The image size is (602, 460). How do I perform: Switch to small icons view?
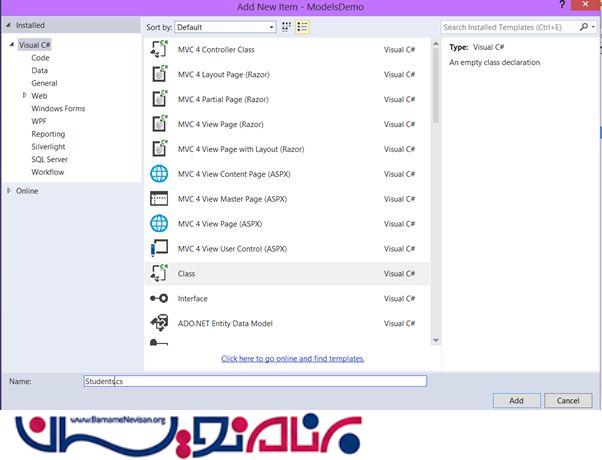pos(287,27)
